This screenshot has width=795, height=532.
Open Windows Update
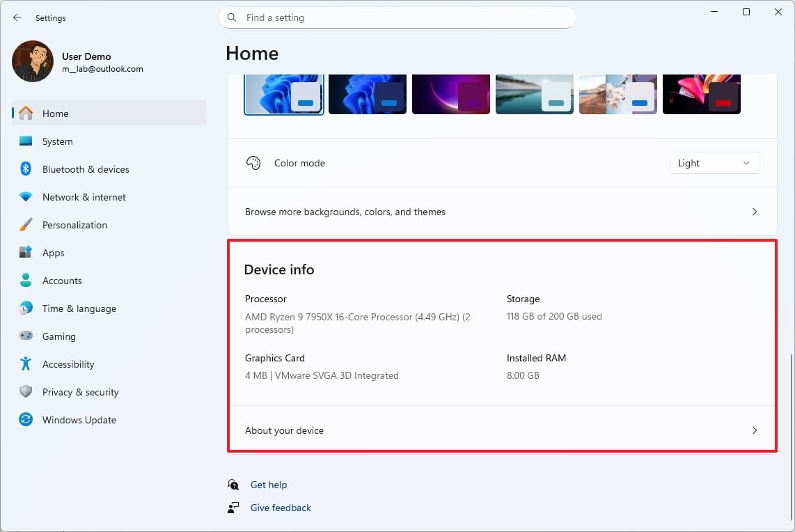(80, 420)
